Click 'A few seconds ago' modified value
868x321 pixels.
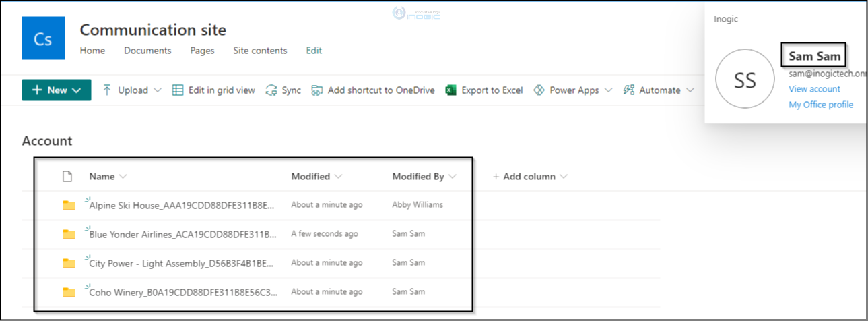[x=325, y=233]
